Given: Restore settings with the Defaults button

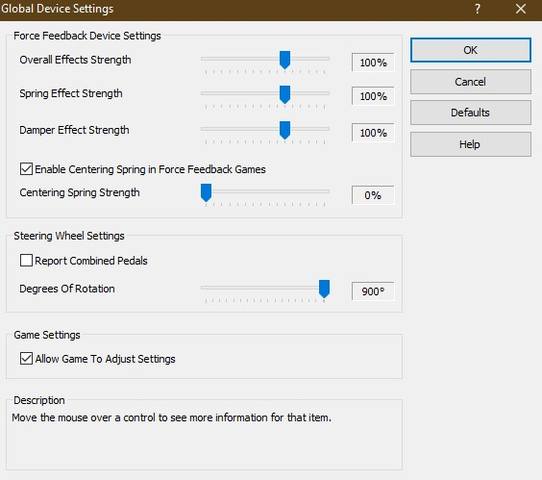Looking at the screenshot, I should [x=470, y=112].
